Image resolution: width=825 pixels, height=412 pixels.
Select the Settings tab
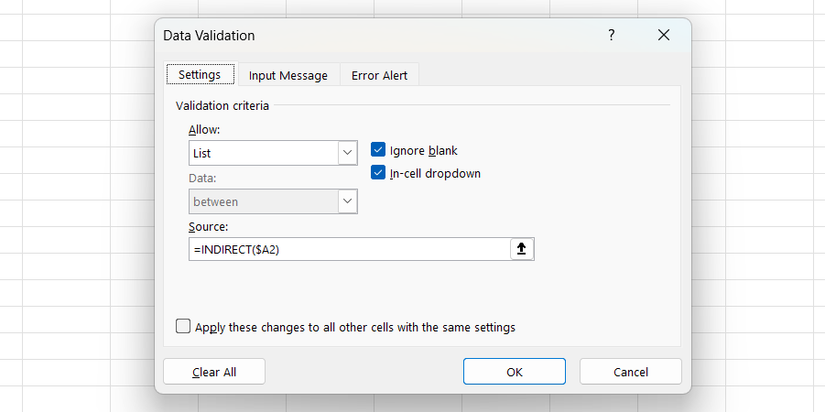click(200, 75)
